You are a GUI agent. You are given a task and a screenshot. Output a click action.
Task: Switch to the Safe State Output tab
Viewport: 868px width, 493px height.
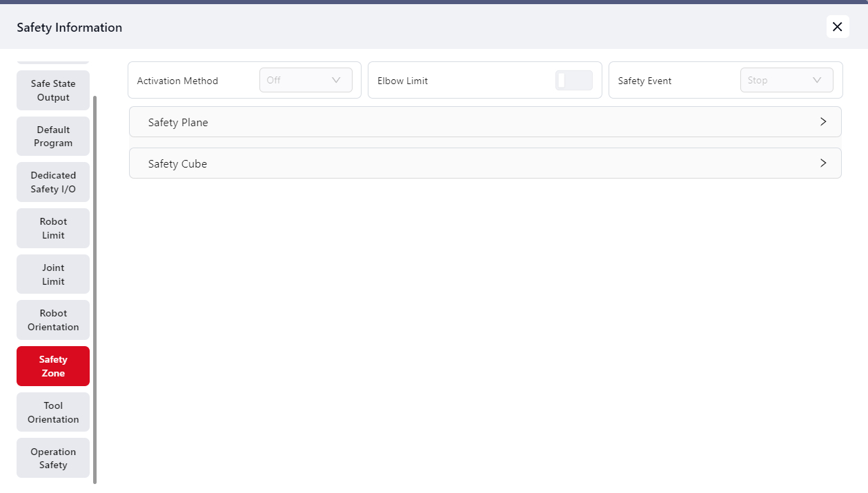(53, 90)
